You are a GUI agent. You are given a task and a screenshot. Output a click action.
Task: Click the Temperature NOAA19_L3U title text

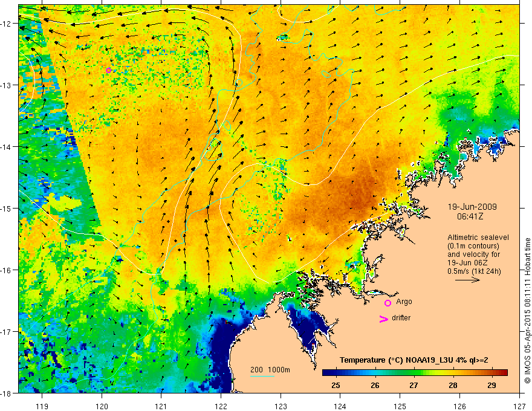tap(414, 360)
